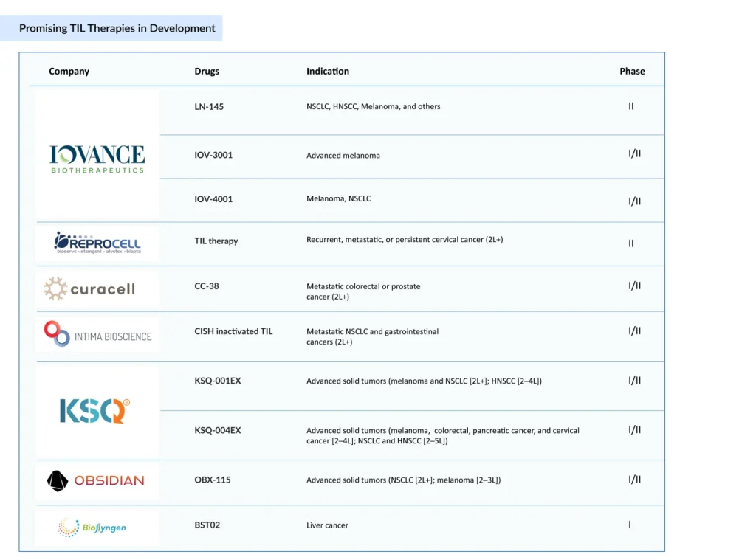Click the Indication column header
Image resolution: width=756 pixels, height=560 pixels.
(327, 71)
